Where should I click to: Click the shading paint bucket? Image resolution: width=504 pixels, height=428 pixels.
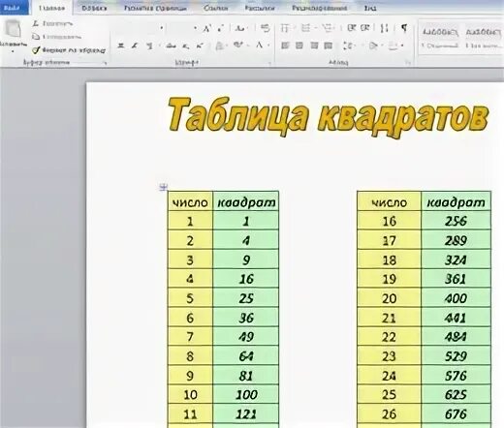[x=373, y=46]
